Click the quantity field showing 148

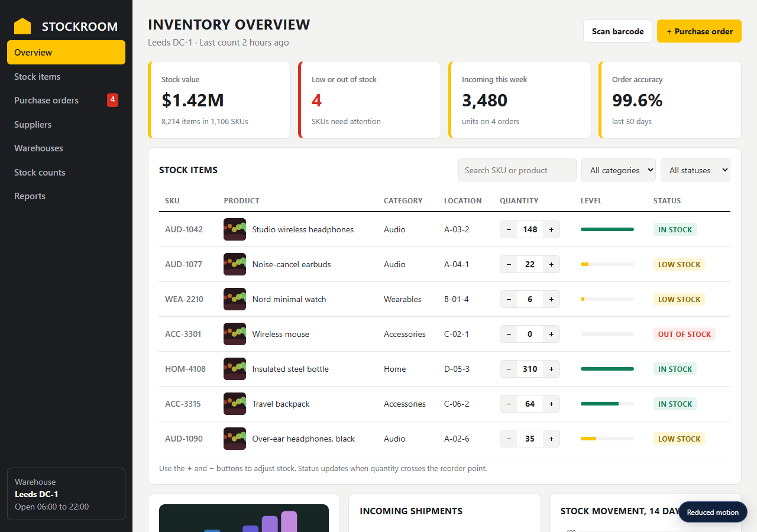click(530, 229)
